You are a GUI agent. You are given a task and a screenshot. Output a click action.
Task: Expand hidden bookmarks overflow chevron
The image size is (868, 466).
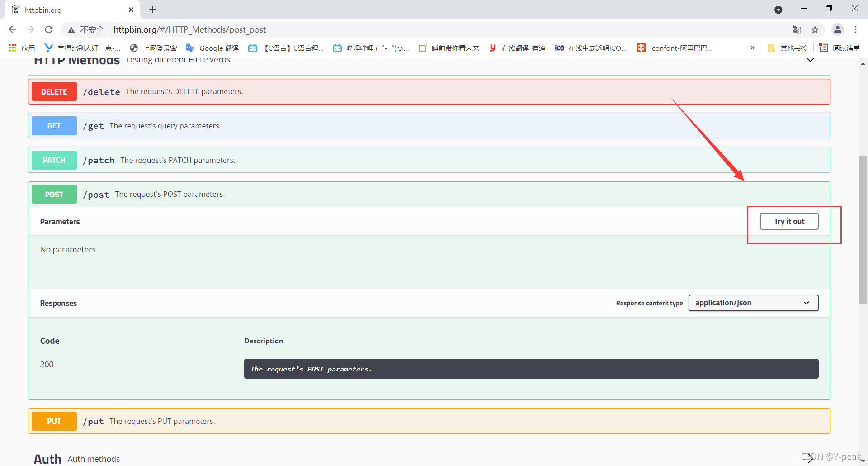click(752, 48)
